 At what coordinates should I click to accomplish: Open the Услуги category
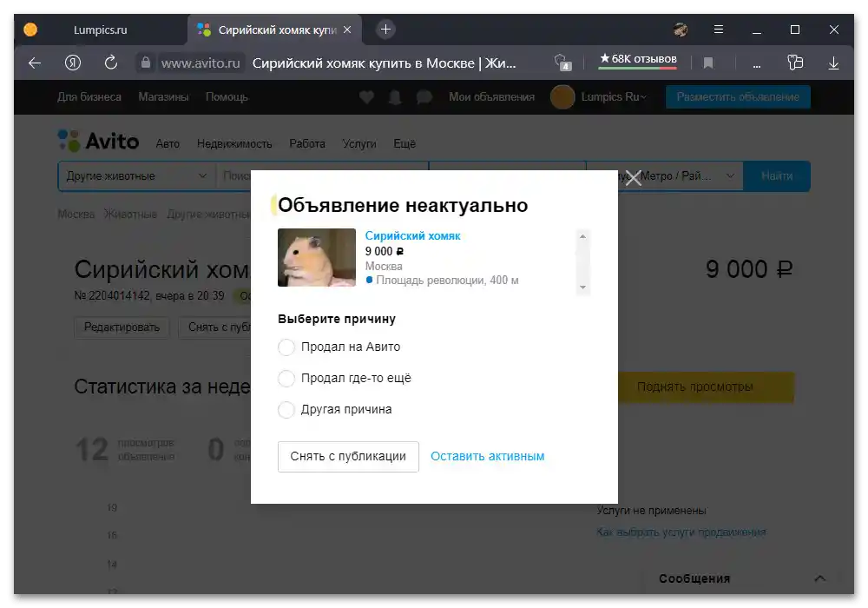359,144
